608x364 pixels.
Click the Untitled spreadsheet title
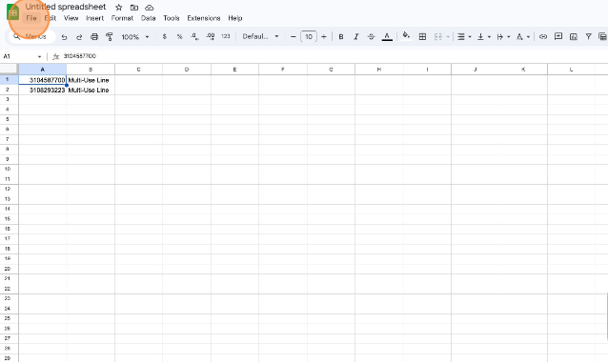pyautogui.click(x=66, y=7)
